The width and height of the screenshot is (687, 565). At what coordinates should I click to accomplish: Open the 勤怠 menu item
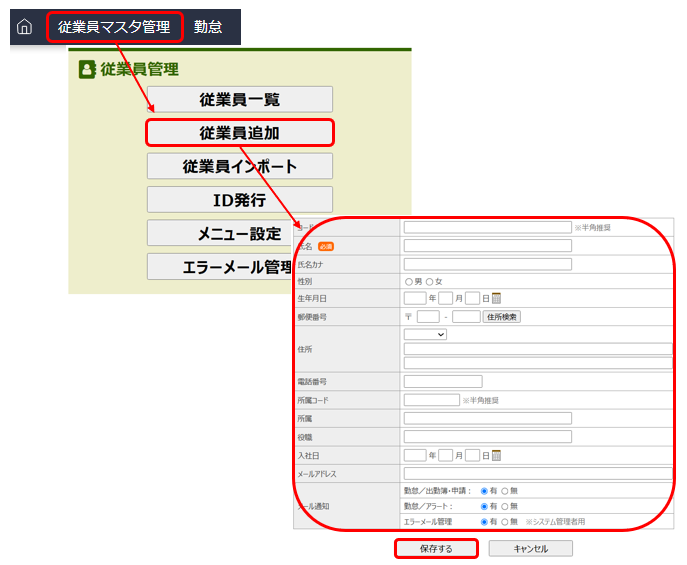pos(208,27)
